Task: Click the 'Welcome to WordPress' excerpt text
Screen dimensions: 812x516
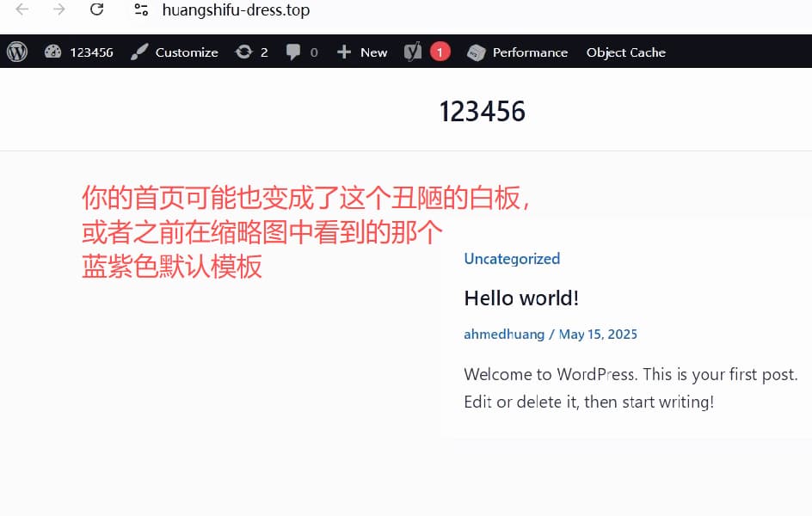Action: point(631,388)
